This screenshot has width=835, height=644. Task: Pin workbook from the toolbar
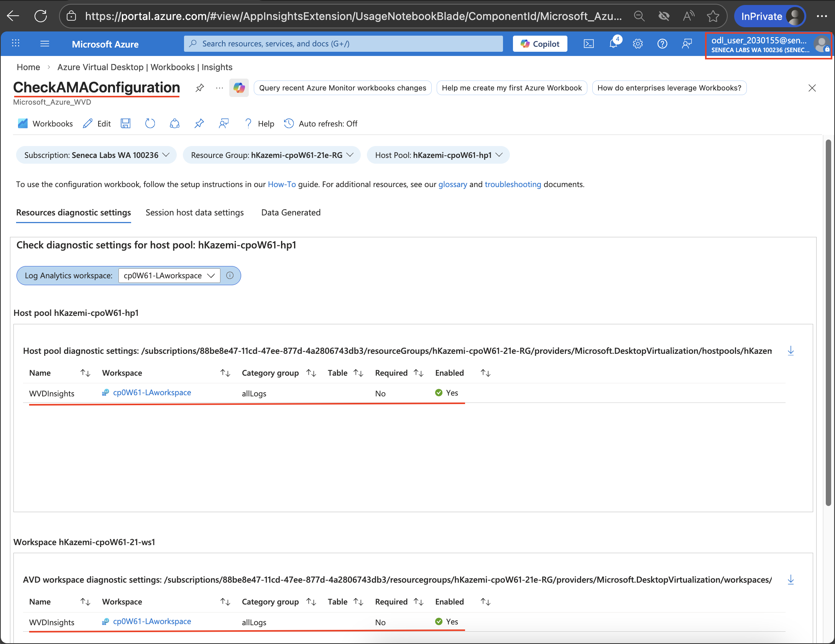coord(199,123)
